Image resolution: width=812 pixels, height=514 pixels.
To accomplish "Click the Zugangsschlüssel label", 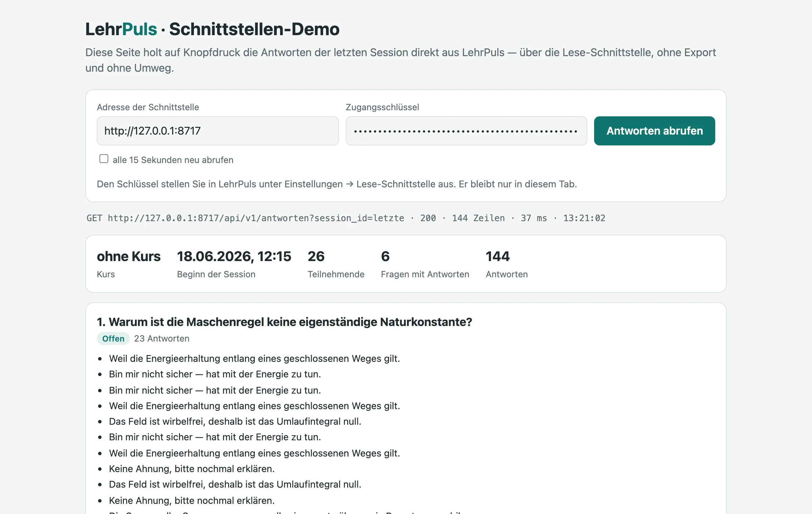I will (x=382, y=107).
